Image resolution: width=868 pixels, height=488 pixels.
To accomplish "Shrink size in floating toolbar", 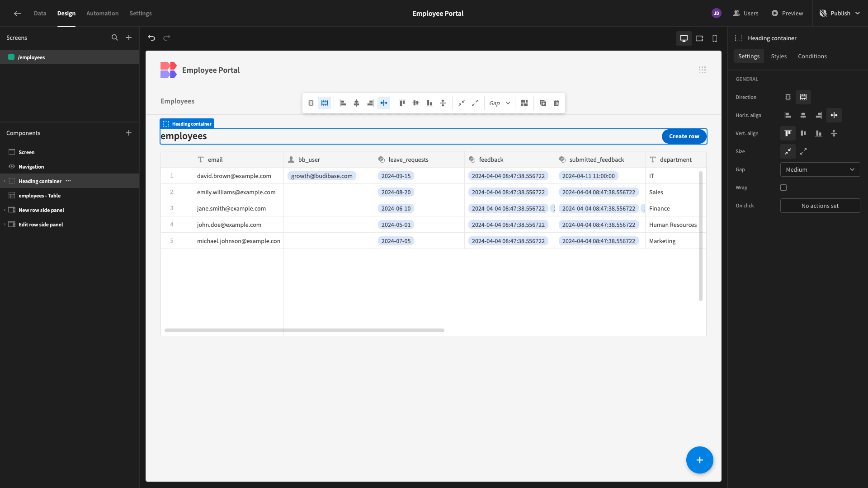I will pos(462,103).
